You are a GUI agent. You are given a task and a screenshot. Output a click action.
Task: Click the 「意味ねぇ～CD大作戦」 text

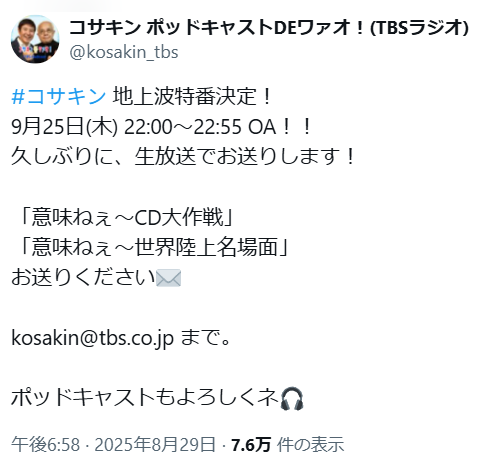126,218
